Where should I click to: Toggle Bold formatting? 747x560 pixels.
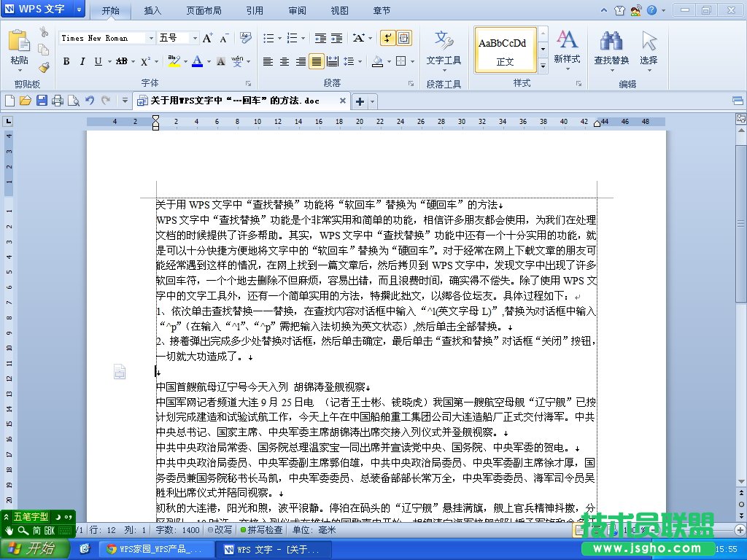(66, 62)
